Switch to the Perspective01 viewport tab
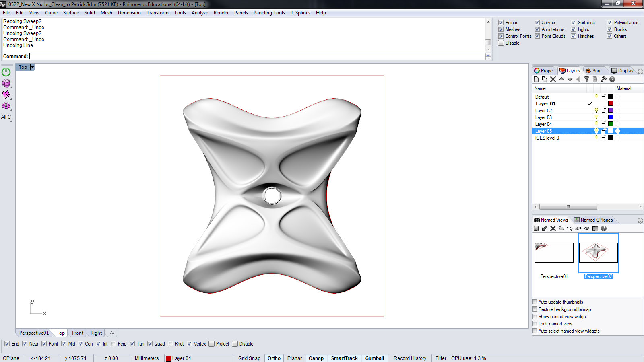Image resolution: width=644 pixels, height=362 pixels. 34,333
